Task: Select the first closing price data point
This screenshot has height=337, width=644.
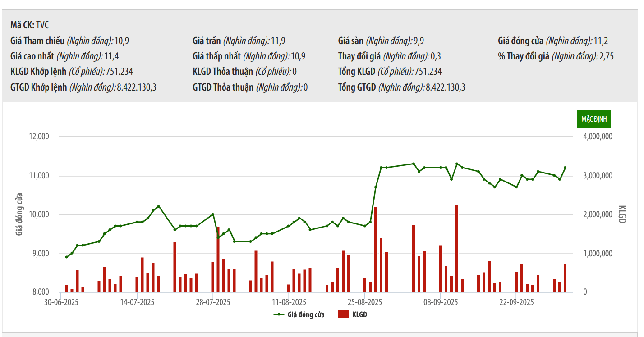Action: [66, 257]
